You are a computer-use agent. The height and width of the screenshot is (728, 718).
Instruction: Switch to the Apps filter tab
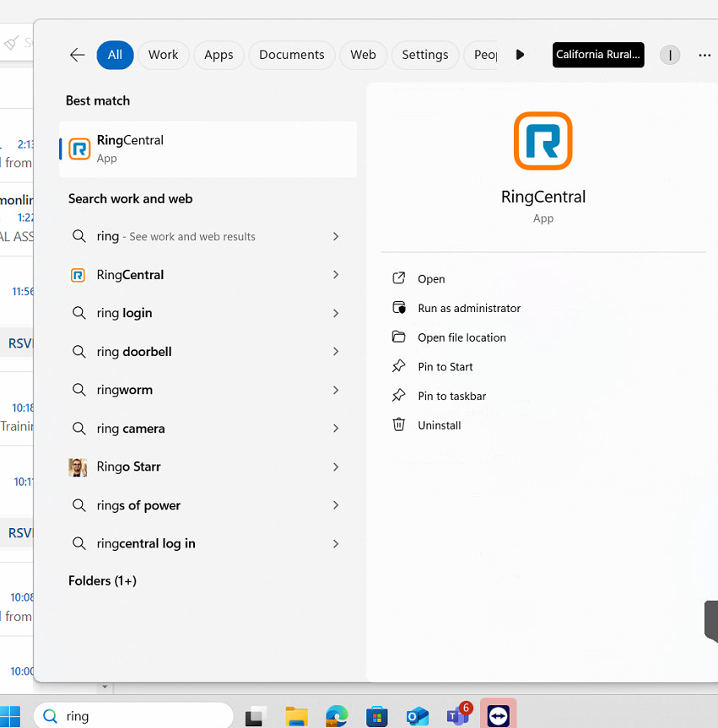click(219, 55)
